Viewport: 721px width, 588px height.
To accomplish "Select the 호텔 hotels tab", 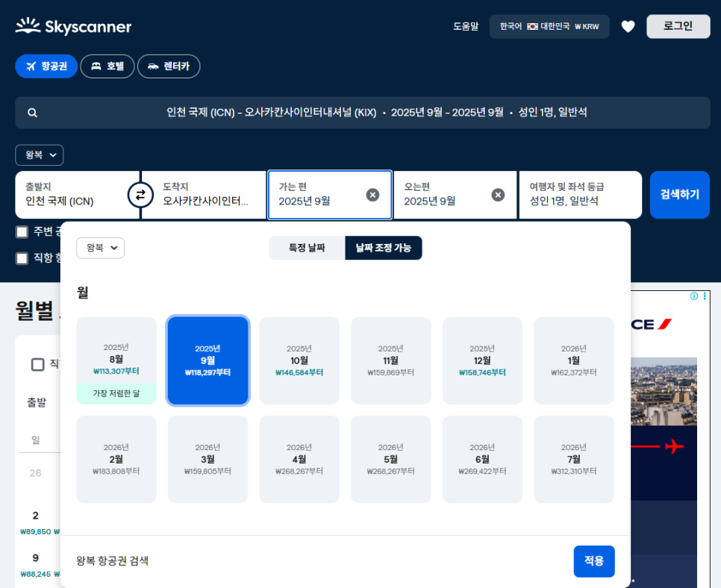I will point(107,66).
